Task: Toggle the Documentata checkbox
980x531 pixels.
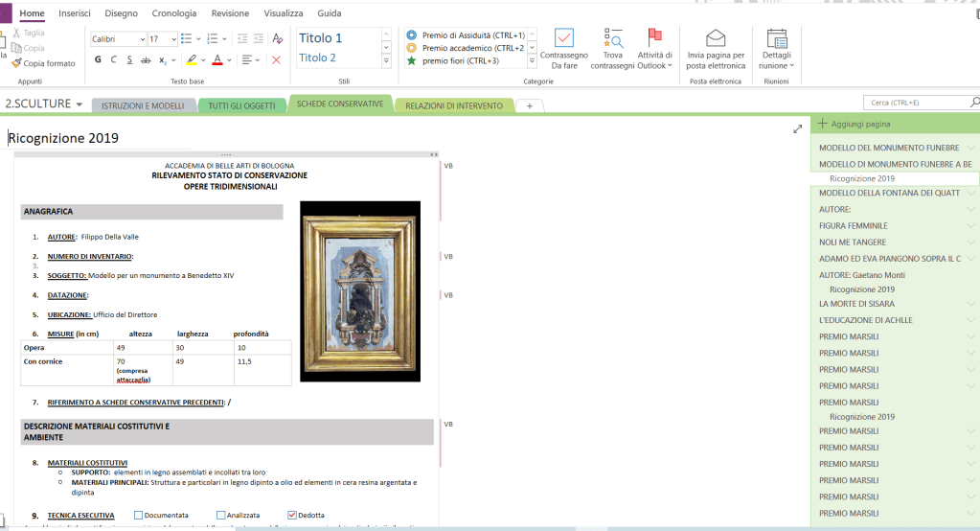Action: pyautogui.click(x=139, y=515)
